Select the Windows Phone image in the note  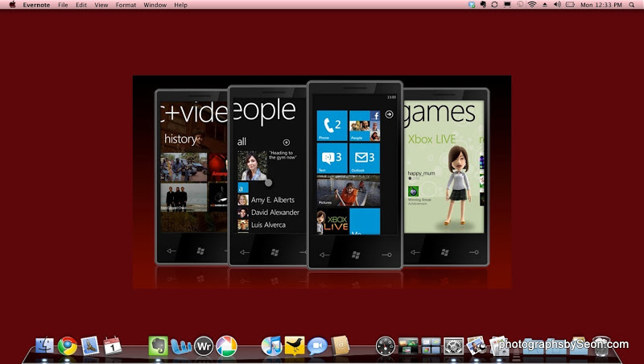(322, 182)
